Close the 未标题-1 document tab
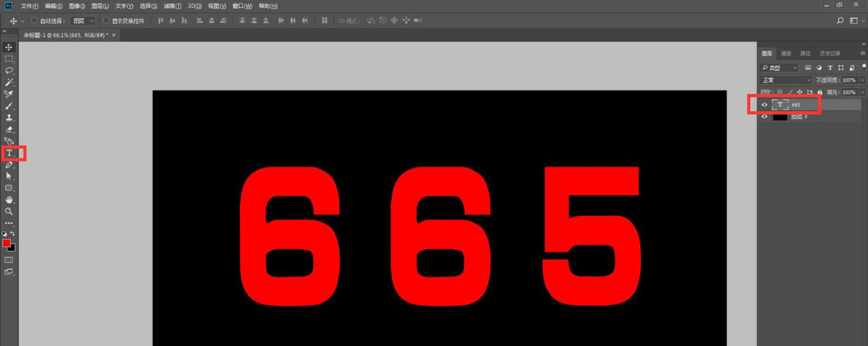The image size is (868, 346). coord(113,34)
